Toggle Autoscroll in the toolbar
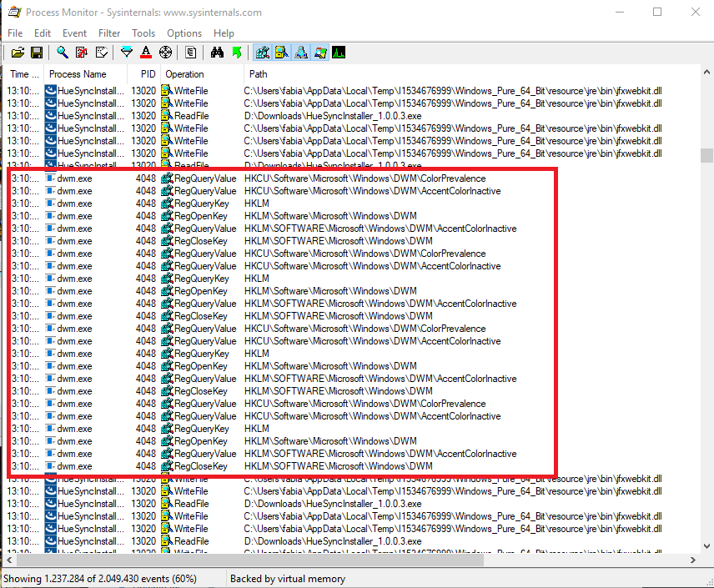 coord(82,53)
